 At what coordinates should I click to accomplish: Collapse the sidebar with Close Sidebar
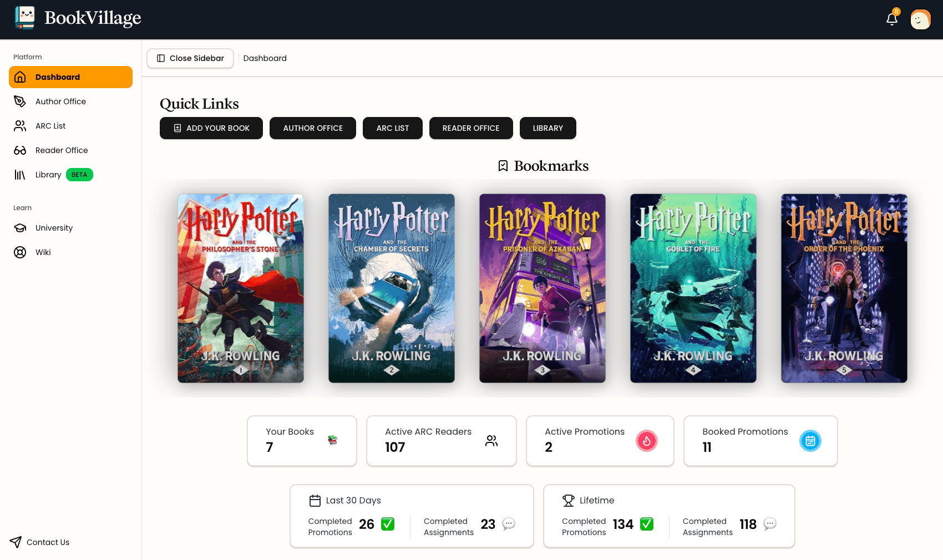190,58
